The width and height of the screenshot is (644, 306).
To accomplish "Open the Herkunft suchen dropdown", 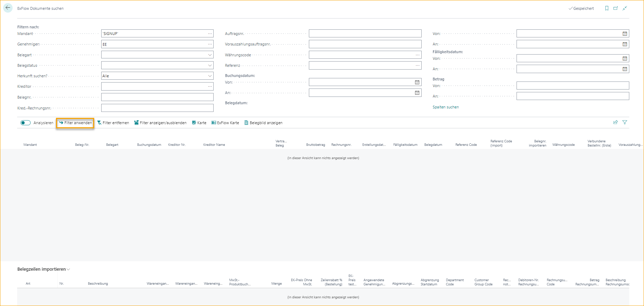I will point(210,76).
